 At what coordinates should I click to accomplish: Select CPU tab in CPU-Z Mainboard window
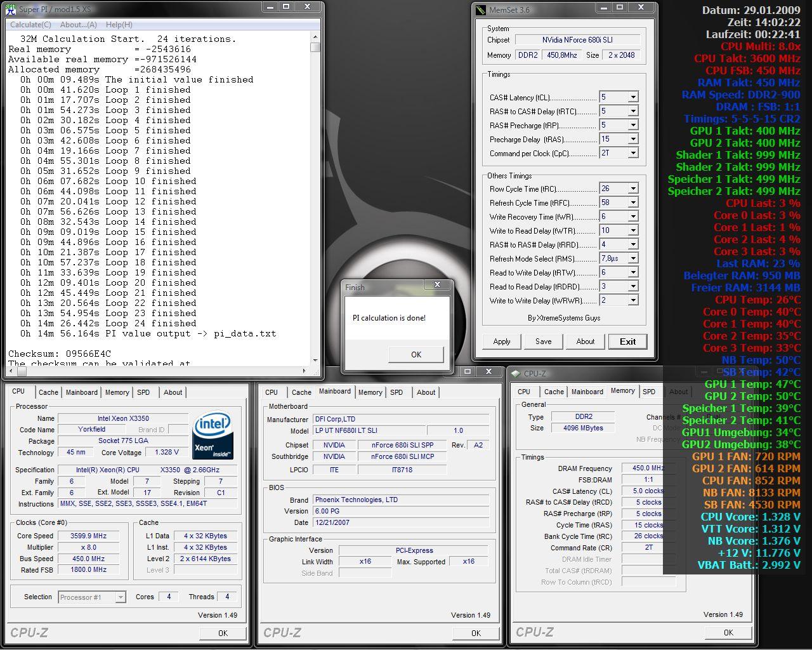point(272,392)
